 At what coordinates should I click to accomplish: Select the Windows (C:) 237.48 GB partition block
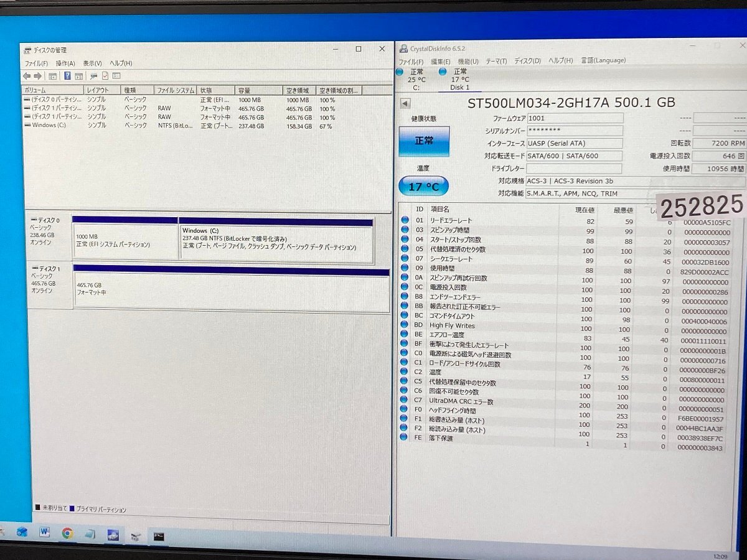coord(276,240)
